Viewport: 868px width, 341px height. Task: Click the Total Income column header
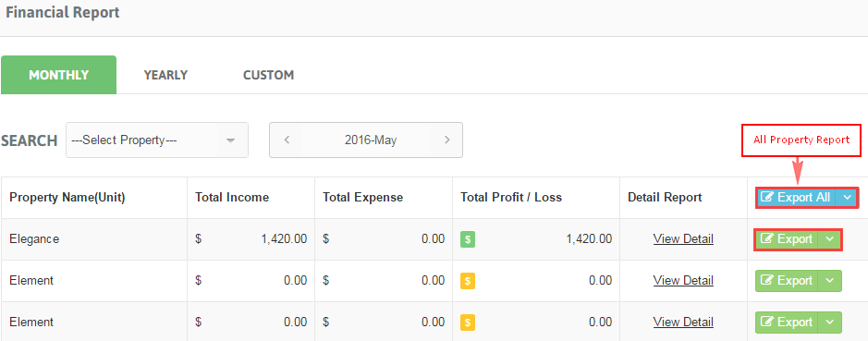[232, 197]
